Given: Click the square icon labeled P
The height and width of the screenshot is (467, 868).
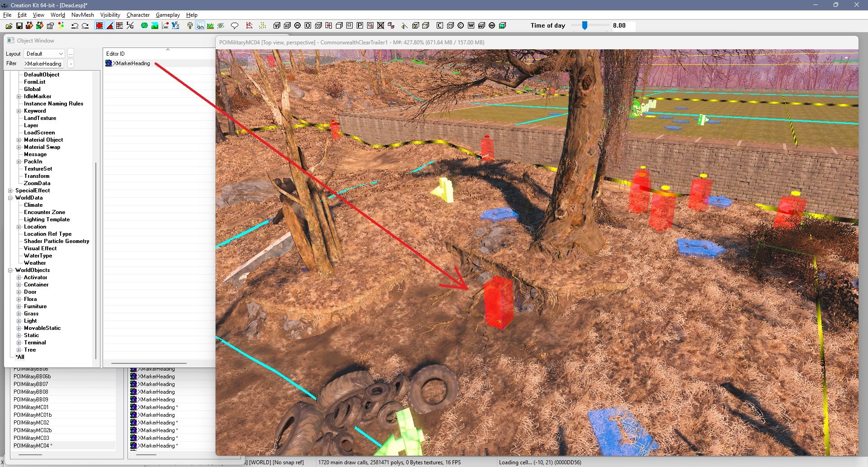Looking at the screenshot, I should coord(360,26).
